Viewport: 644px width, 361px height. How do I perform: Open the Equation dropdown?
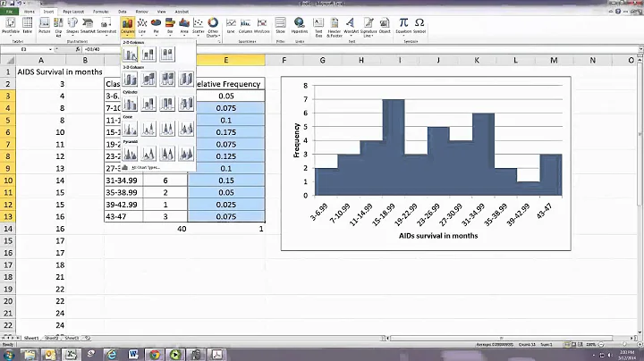click(x=403, y=26)
